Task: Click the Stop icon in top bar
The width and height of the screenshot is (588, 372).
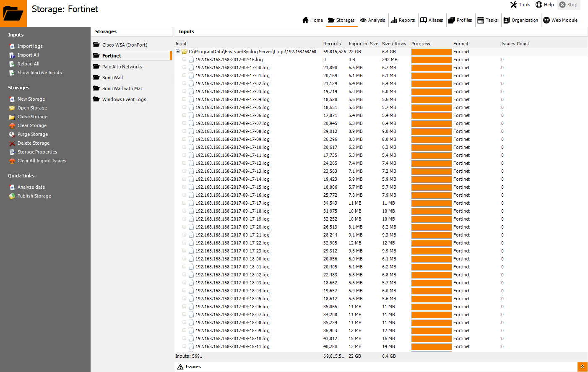Action: [562, 5]
